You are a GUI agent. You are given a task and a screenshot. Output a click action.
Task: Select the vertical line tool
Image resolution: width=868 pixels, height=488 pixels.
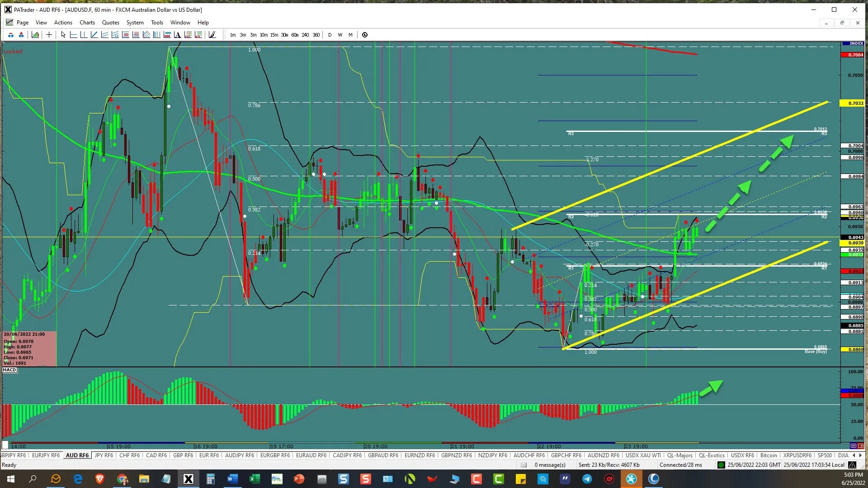(x=84, y=35)
